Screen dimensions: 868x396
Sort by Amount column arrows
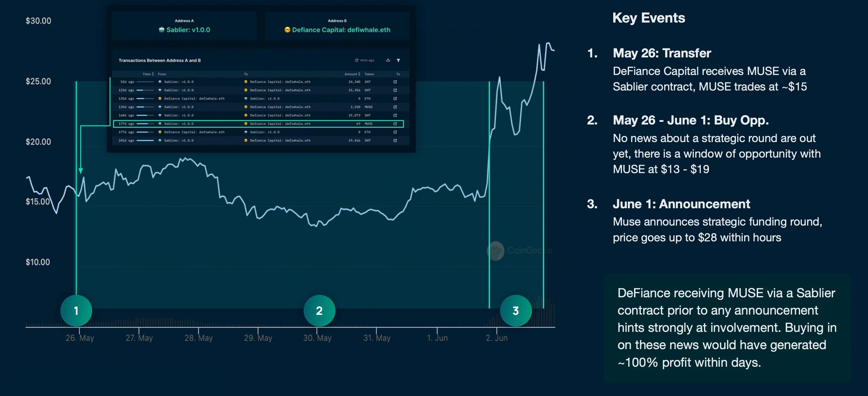[359, 74]
